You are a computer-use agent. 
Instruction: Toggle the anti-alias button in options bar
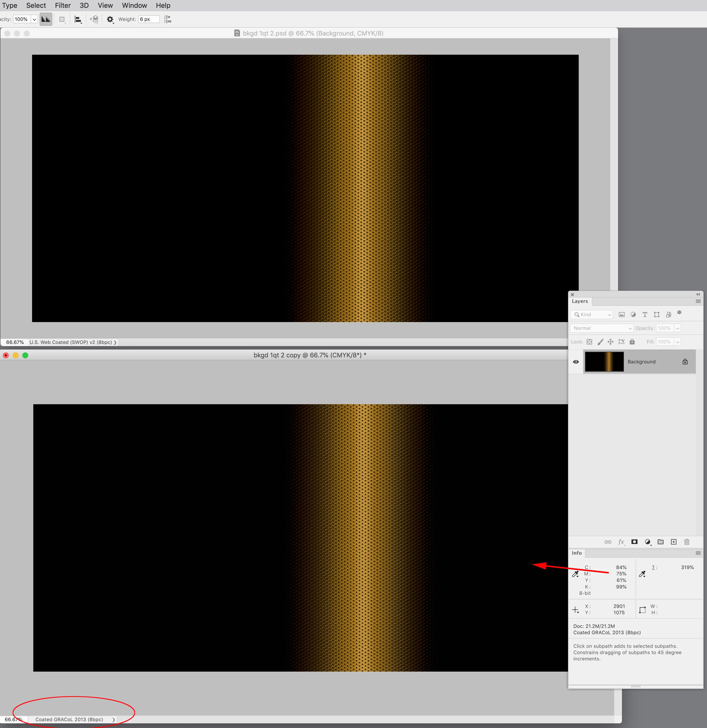46,19
